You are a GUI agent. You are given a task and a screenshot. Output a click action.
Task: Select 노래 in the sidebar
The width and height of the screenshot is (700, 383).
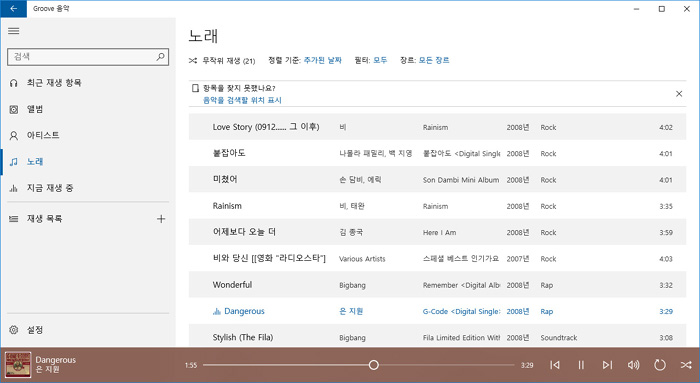[x=88, y=162]
